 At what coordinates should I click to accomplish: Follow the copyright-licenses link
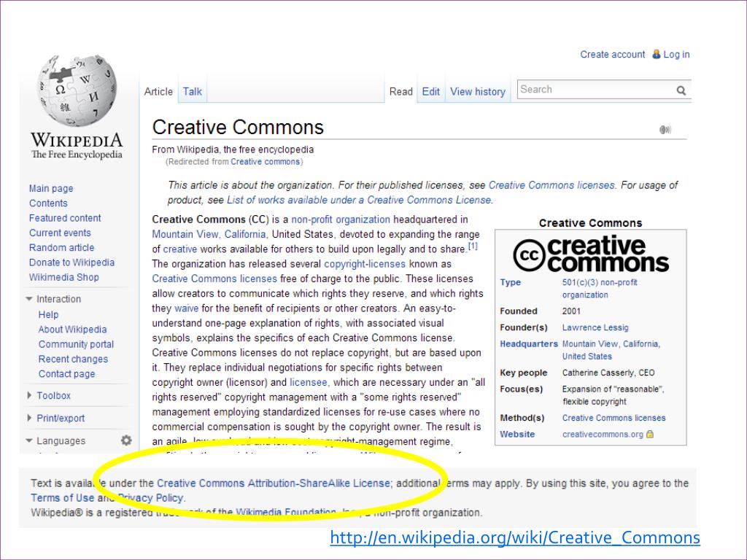(x=365, y=264)
